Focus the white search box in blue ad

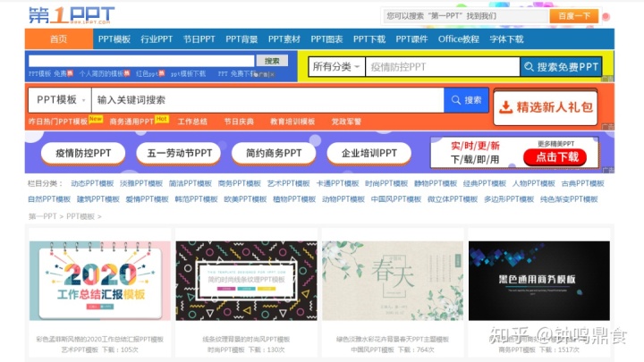[141, 61]
